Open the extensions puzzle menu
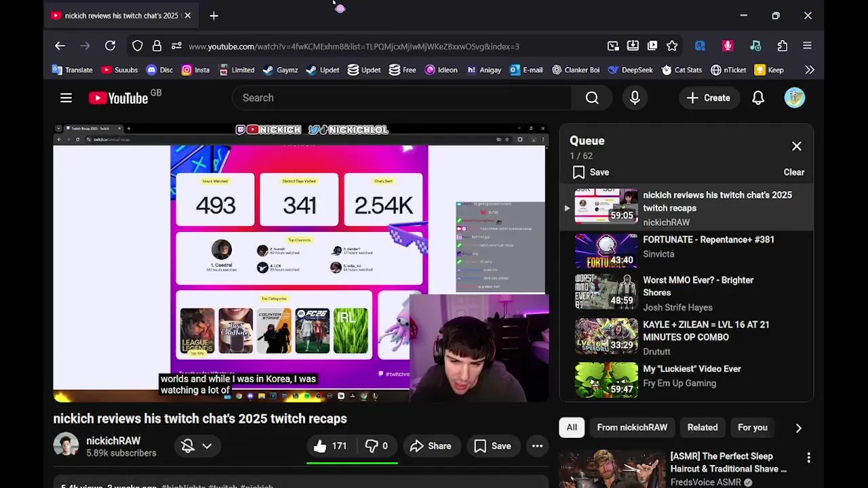This screenshot has width=868, height=488. 783,46
